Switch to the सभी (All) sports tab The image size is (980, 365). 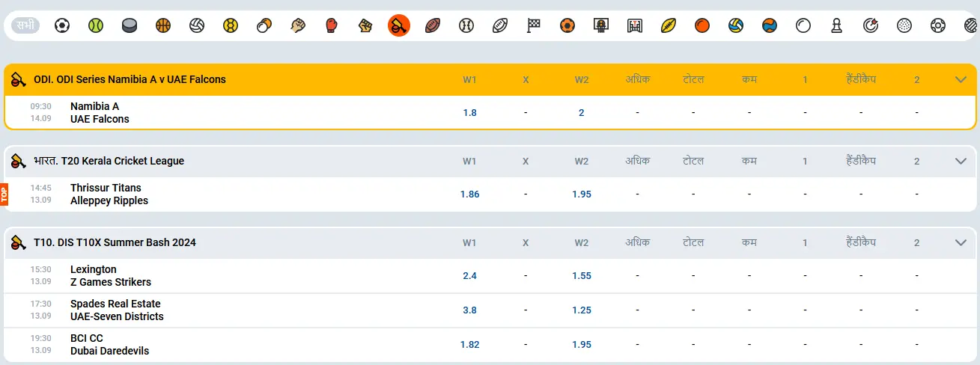pyautogui.click(x=26, y=26)
